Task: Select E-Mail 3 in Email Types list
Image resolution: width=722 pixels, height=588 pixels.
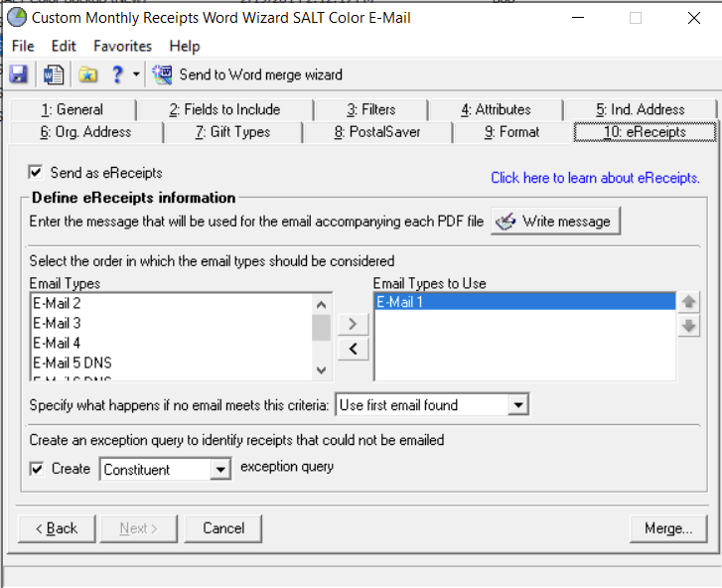Action: pyautogui.click(x=171, y=323)
